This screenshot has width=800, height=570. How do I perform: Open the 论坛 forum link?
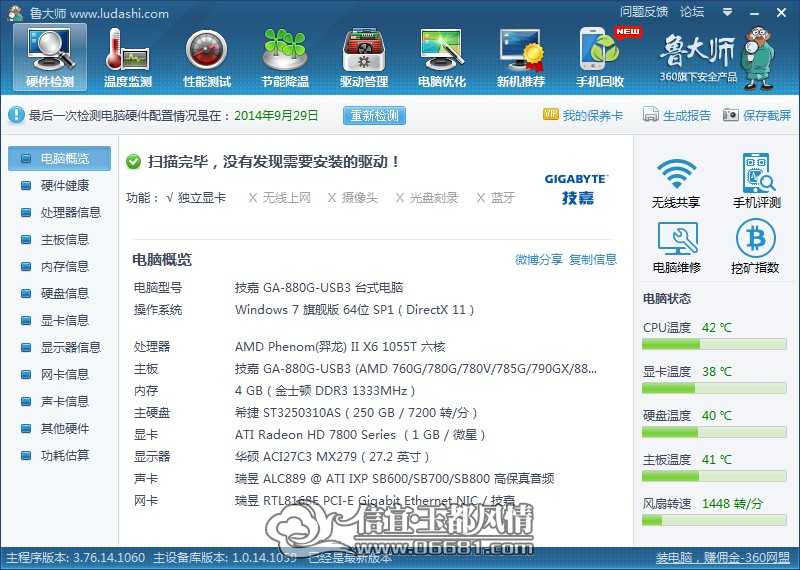point(692,12)
